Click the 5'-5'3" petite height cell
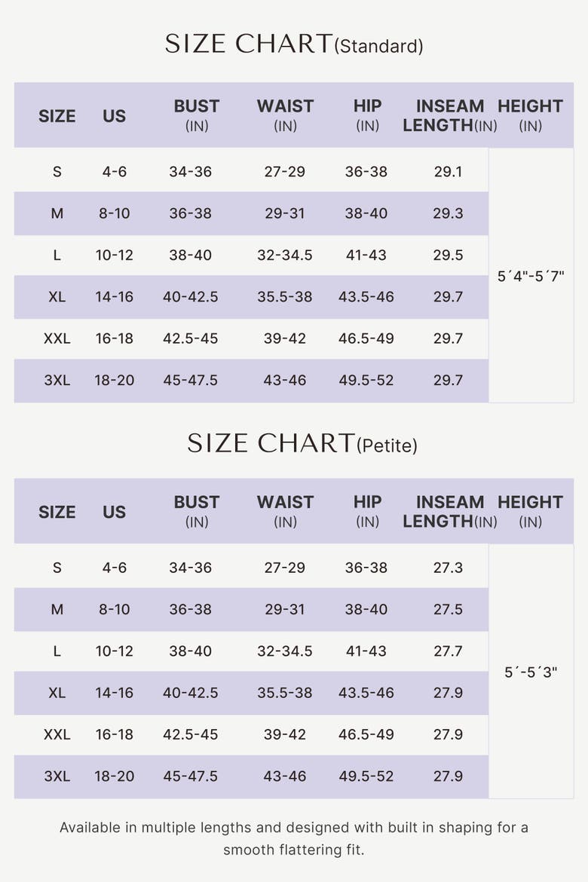588x882 pixels. 531,672
